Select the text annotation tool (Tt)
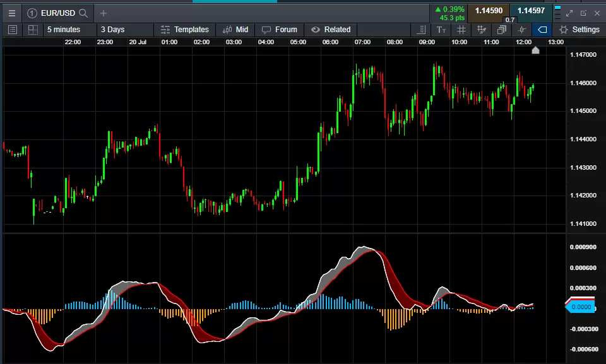This screenshot has height=364, width=606. (x=441, y=30)
